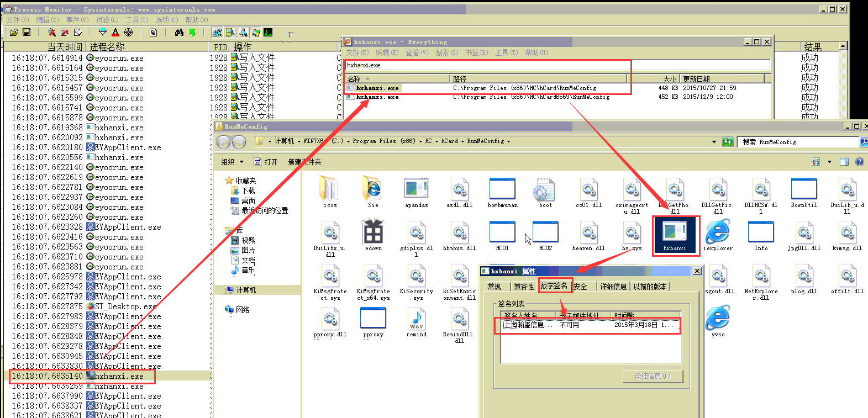Open the Process Tree icon
The height and width of the screenshot is (418, 868).
coord(154,33)
